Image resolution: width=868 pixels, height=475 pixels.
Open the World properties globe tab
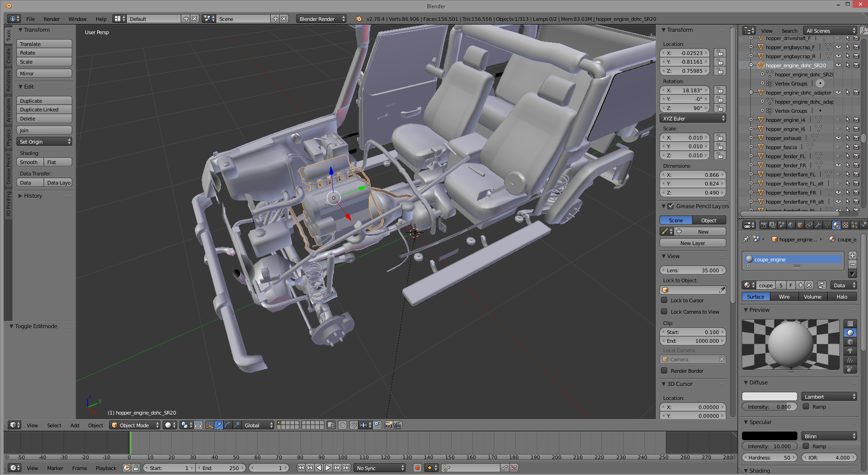click(791, 225)
